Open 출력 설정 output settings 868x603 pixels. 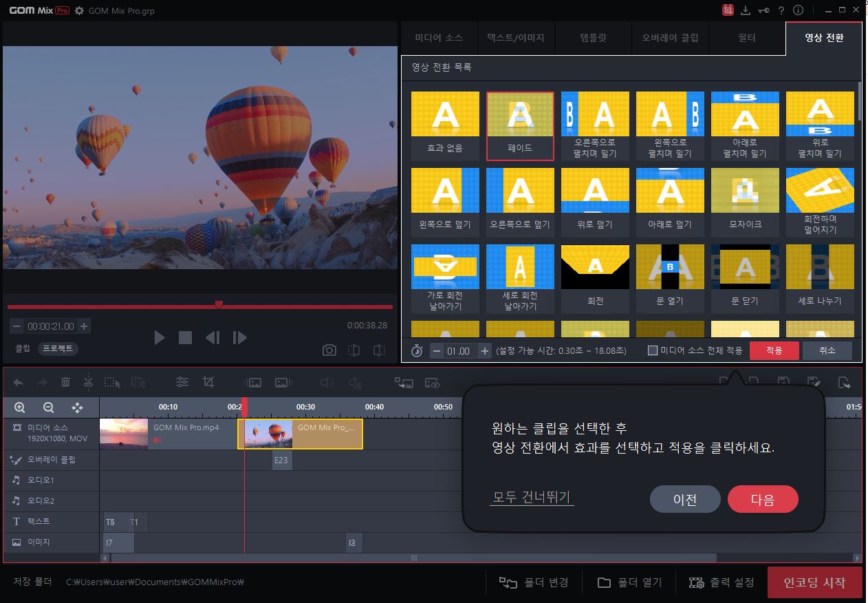[x=722, y=582]
